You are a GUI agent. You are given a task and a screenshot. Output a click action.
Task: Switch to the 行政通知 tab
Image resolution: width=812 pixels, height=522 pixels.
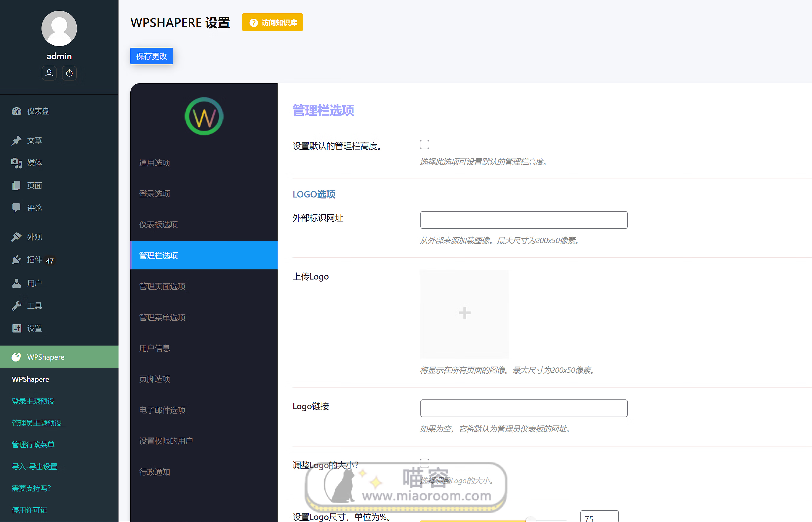[x=204, y=472]
